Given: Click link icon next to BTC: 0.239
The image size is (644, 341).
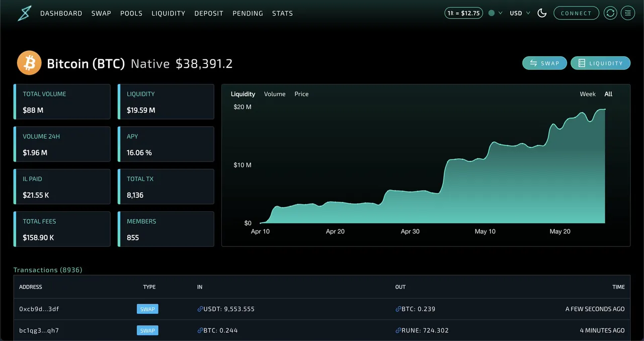Looking at the screenshot, I should coord(398,309).
